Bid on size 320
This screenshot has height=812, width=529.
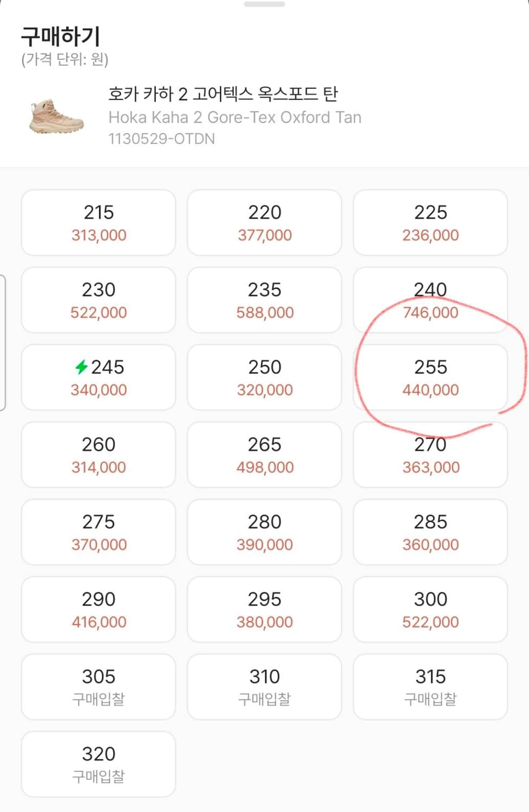[99, 765]
